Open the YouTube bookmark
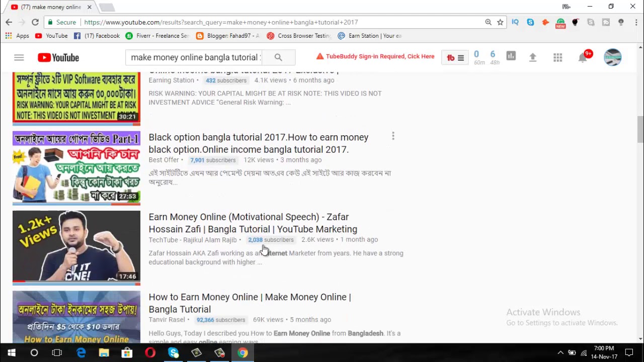 [x=51, y=36]
